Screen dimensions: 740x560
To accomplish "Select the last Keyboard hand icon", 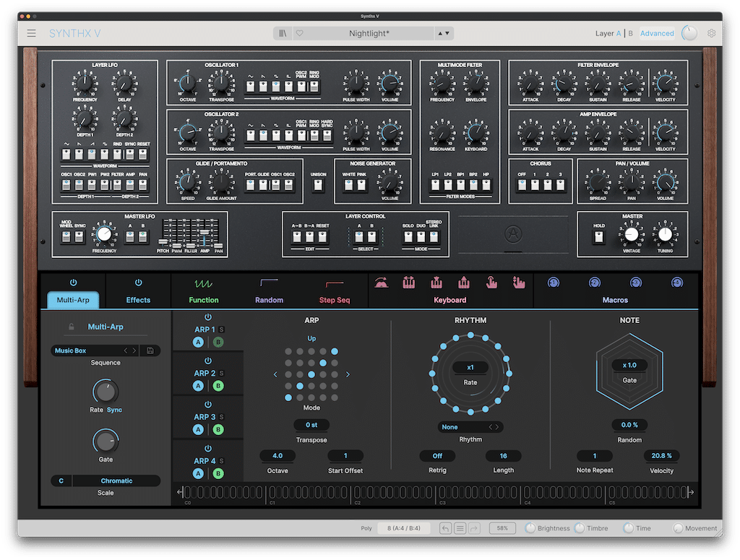I will 519,283.
